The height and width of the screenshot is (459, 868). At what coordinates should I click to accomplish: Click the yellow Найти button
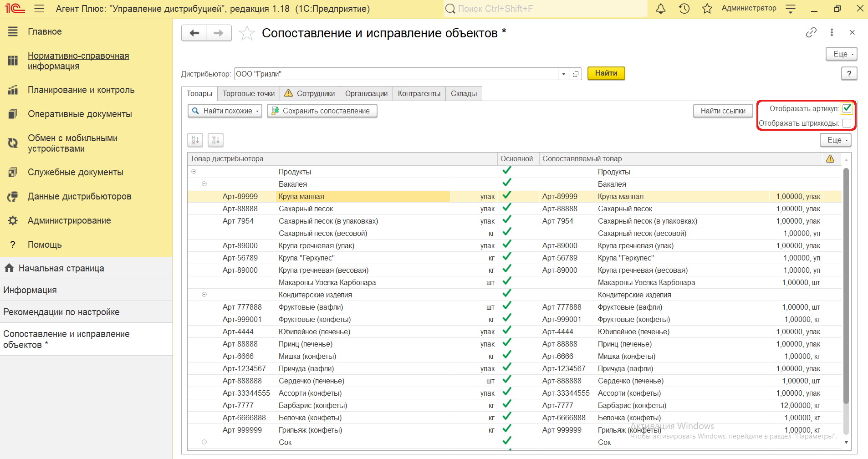(x=606, y=73)
